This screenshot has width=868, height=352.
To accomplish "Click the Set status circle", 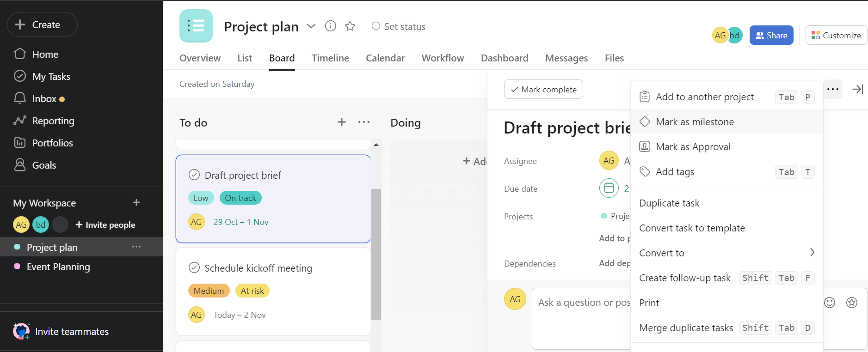I will pos(376,26).
